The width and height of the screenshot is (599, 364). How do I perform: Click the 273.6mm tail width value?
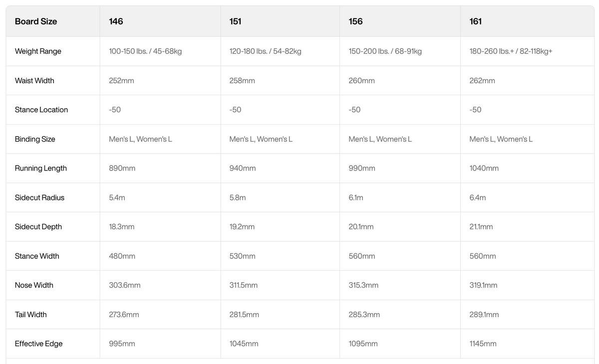coord(124,315)
